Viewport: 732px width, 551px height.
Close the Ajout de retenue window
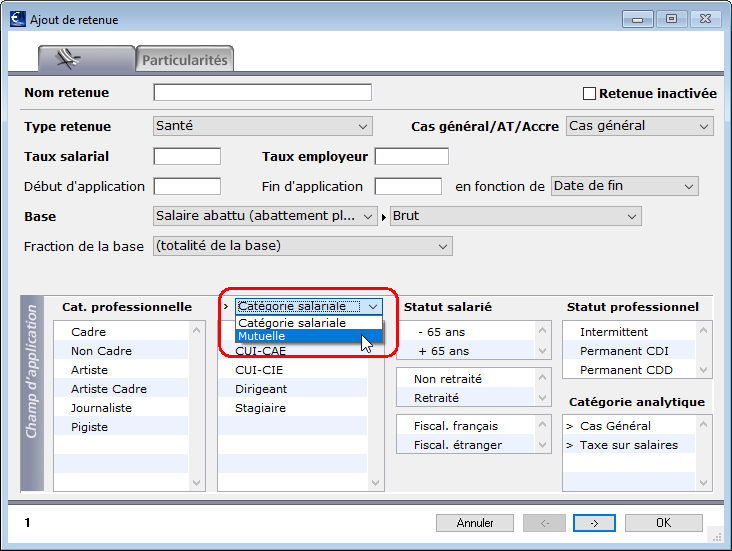coord(705,19)
